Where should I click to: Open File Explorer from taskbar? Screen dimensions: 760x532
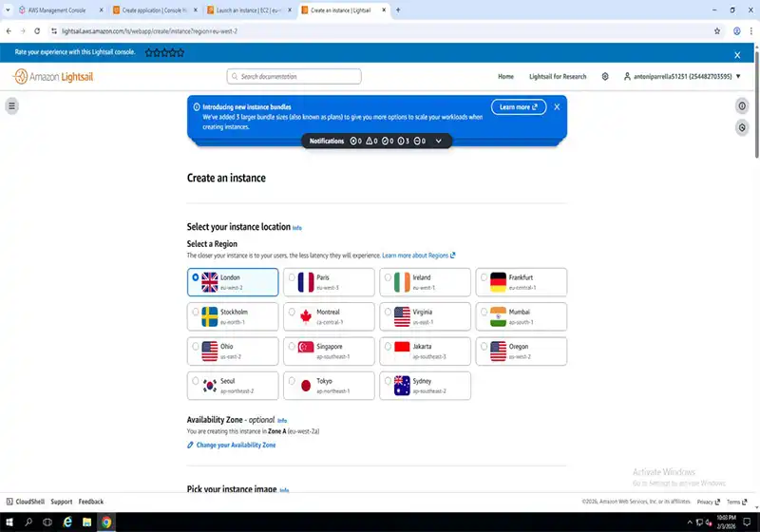[x=86, y=522]
